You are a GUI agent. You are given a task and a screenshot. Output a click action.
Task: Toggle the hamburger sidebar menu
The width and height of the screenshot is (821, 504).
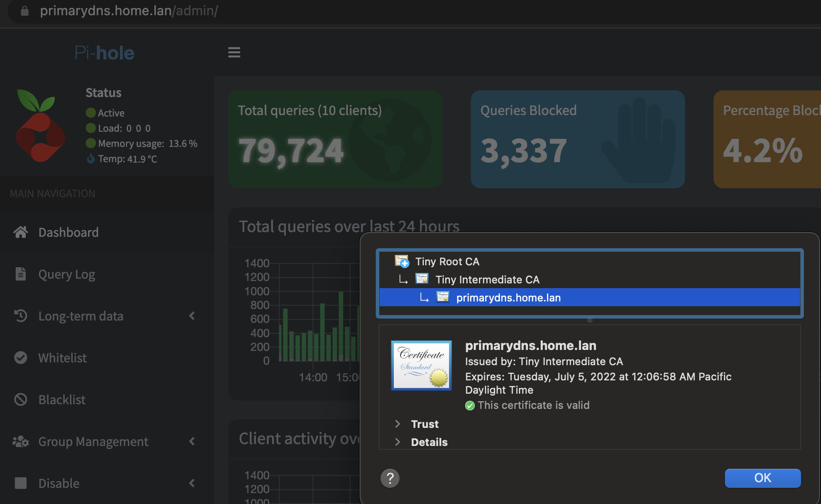point(234,52)
